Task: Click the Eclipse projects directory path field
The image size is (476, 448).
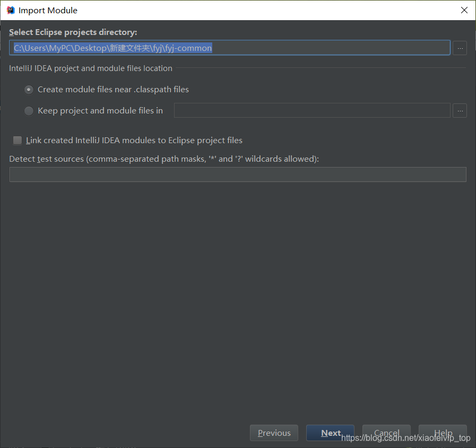Action: coord(229,48)
